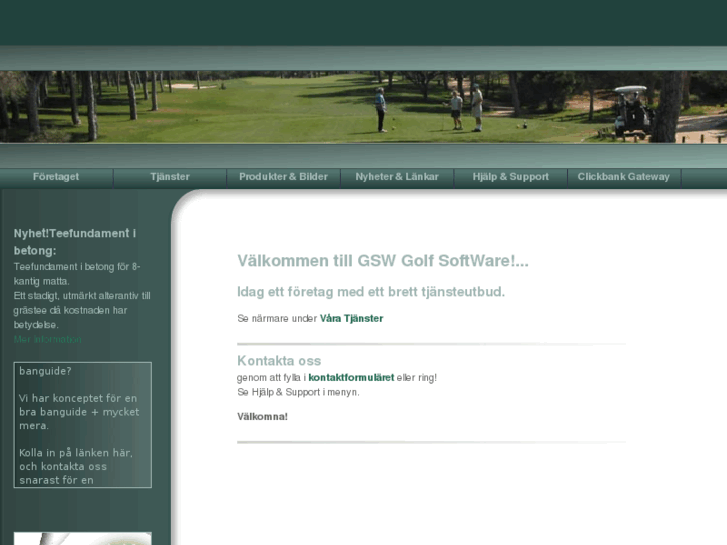Click subheading Idag ett företag med ett brett tjänsteutbud
This screenshot has width=727, height=545.
click(371, 292)
